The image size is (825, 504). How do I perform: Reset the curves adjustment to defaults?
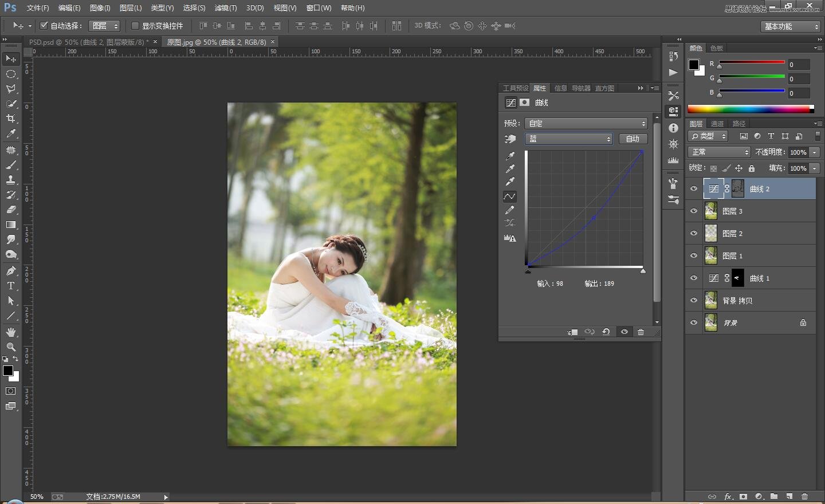point(606,332)
